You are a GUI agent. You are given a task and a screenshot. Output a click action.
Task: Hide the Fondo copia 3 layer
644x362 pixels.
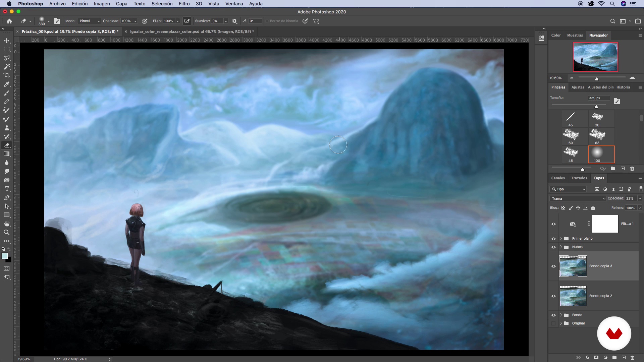[x=553, y=266]
